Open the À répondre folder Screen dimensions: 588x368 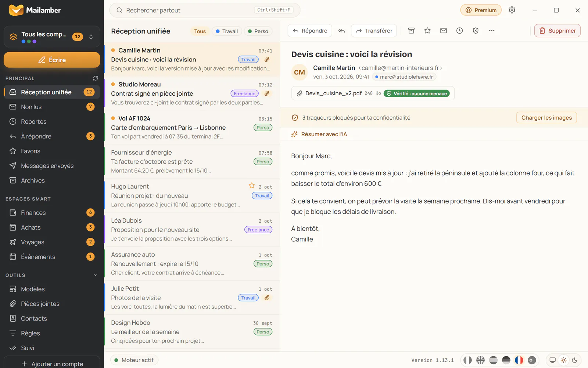[x=52, y=136]
